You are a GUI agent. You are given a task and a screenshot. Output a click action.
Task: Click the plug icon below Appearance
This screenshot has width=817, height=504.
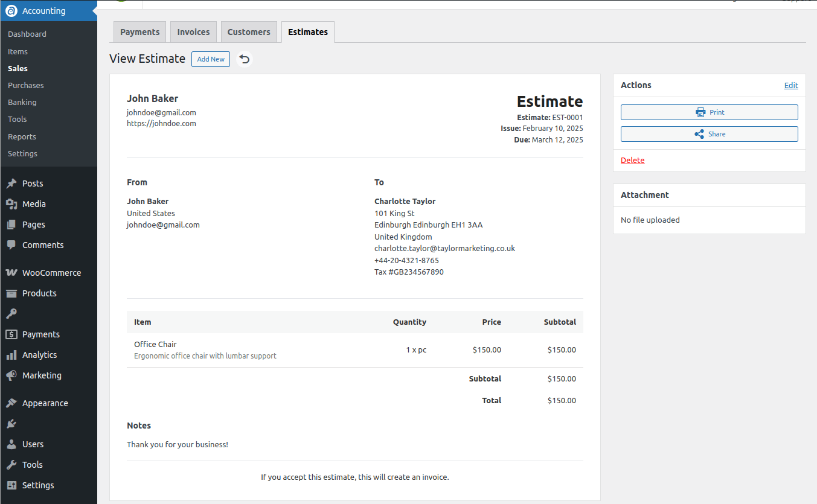coord(11,424)
